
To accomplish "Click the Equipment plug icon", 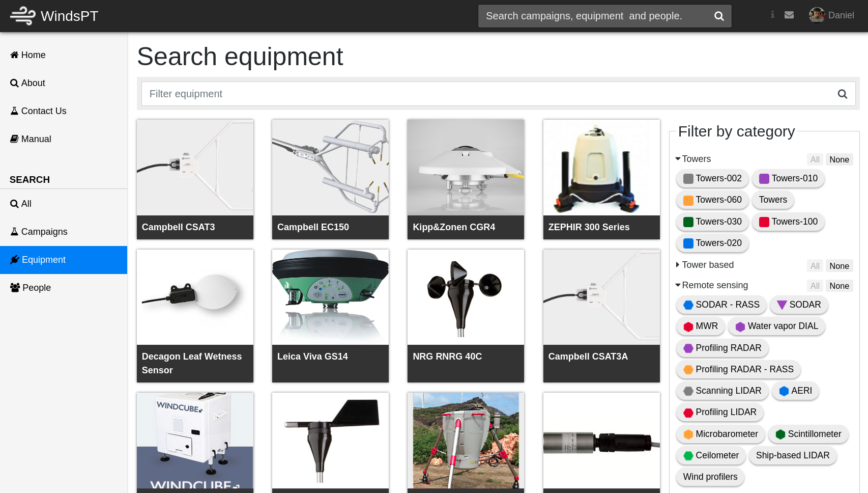I will (x=15, y=260).
